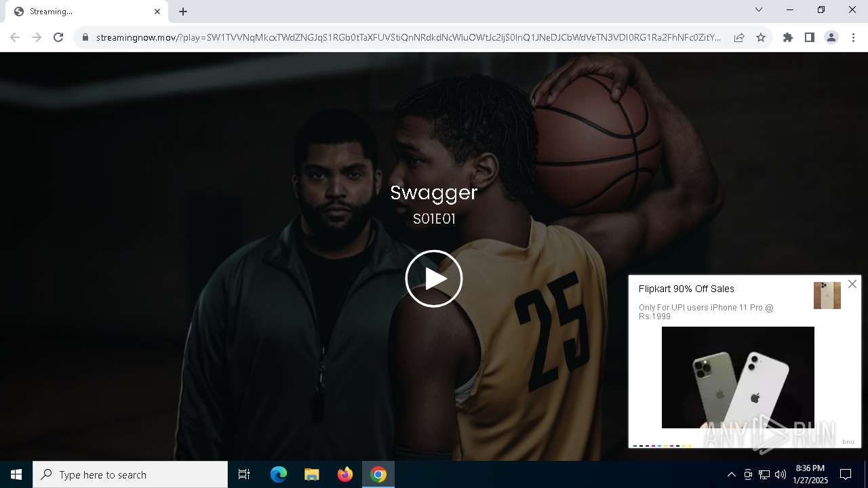Close the Streaming... tab

point(157,12)
